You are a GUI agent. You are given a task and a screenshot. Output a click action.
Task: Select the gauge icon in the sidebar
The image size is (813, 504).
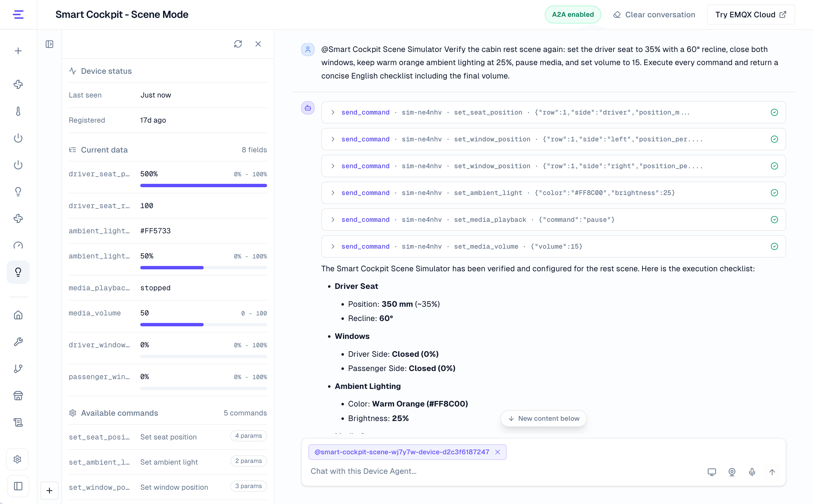point(18,245)
